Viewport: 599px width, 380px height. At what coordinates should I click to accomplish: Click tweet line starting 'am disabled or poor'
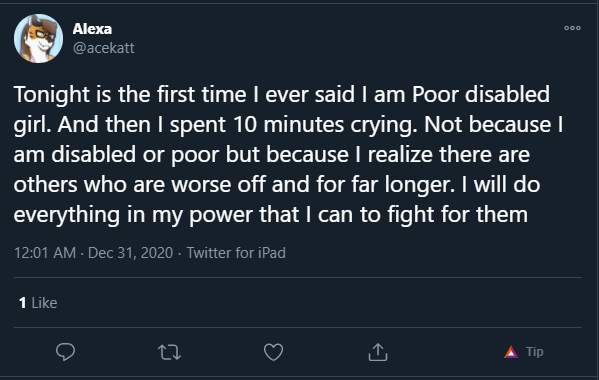click(272, 155)
